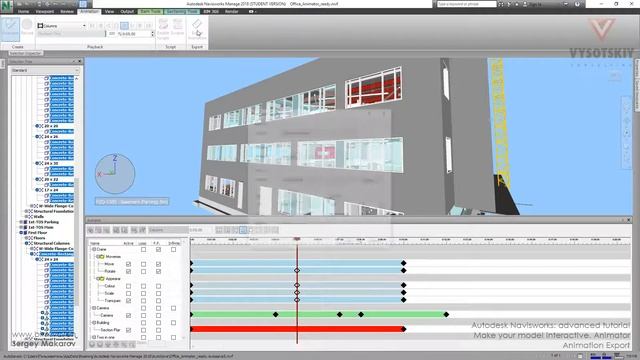Toggle Active checkbox for Section Plan row
Image resolution: width=640 pixels, height=360 pixels.
(x=129, y=330)
